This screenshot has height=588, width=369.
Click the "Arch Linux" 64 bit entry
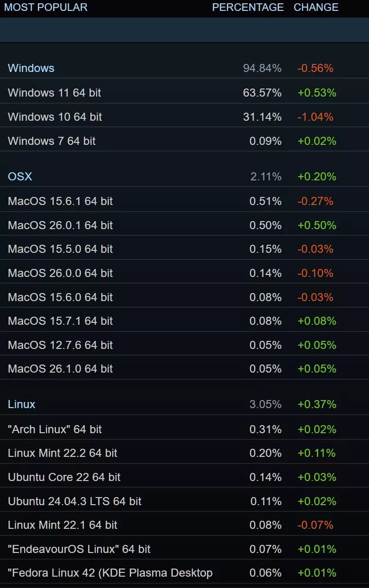click(x=55, y=429)
